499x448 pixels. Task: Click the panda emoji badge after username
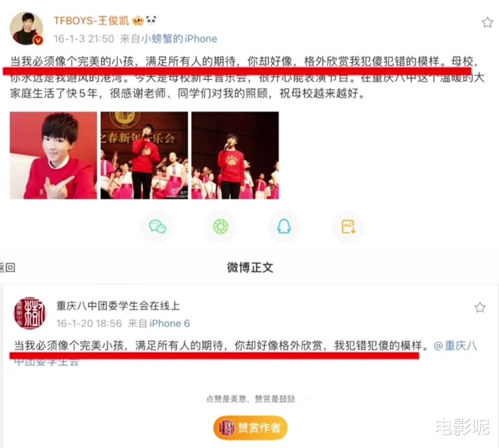point(152,20)
